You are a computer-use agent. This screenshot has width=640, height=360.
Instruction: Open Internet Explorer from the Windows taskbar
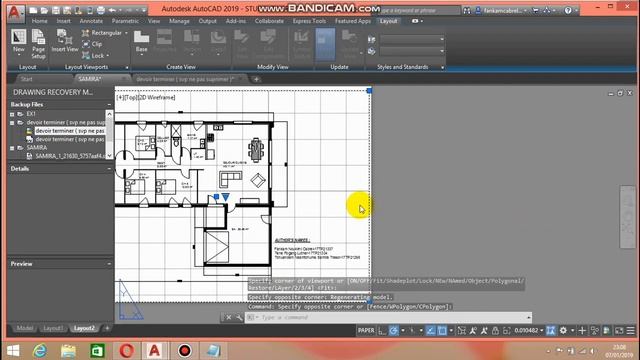(x=40, y=351)
